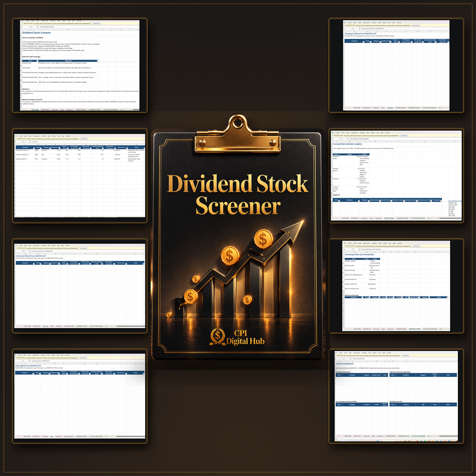Open Term column filter in Dividend Stock Screener window
The width and height of the screenshot is (476, 476).
click(x=37, y=61)
